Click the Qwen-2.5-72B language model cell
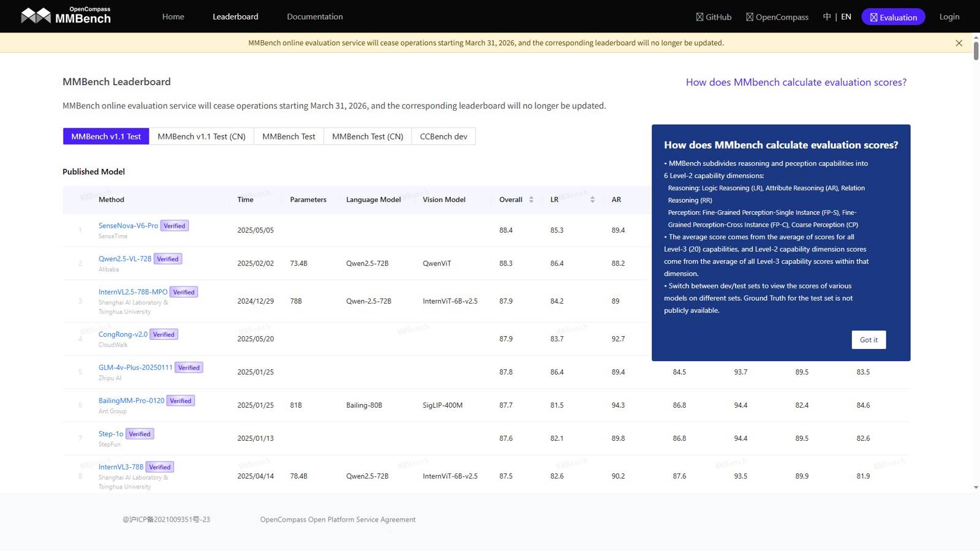The width and height of the screenshot is (980, 551). [369, 301]
